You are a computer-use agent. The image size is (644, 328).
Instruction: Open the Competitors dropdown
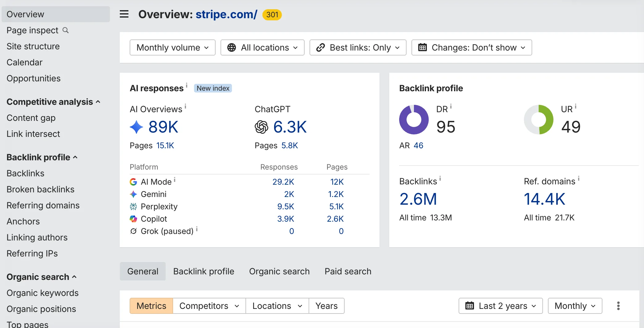pyautogui.click(x=209, y=306)
